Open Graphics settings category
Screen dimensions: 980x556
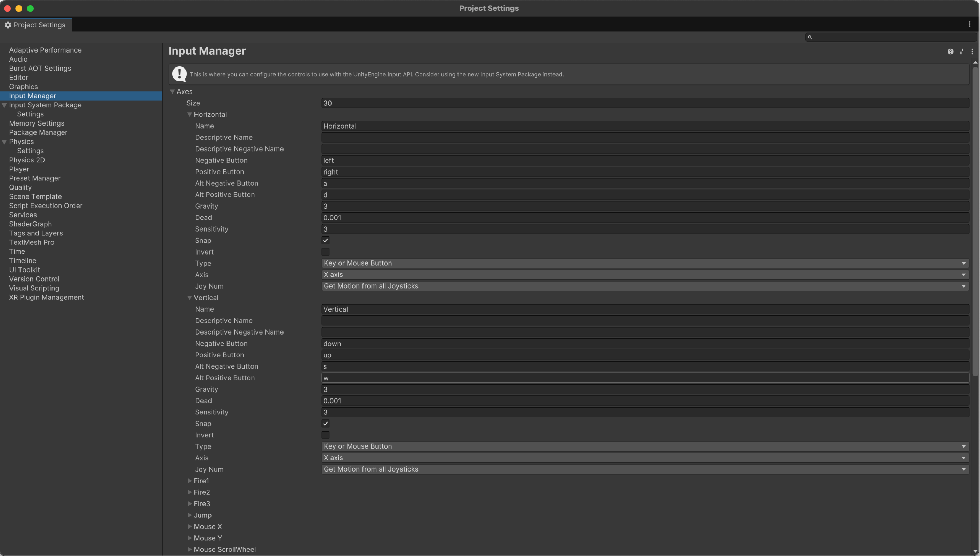pyautogui.click(x=23, y=87)
